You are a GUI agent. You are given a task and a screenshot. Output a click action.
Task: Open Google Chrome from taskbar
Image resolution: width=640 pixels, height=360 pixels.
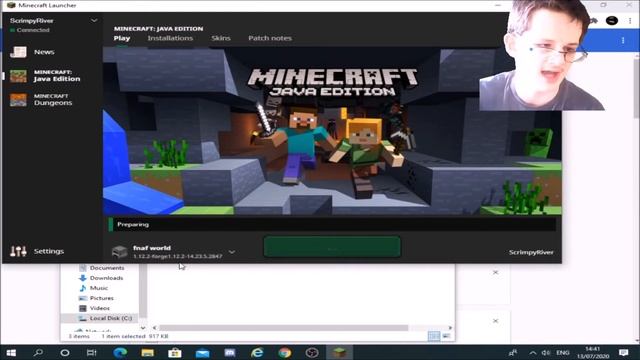pyautogui.click(x=284, y=353)
